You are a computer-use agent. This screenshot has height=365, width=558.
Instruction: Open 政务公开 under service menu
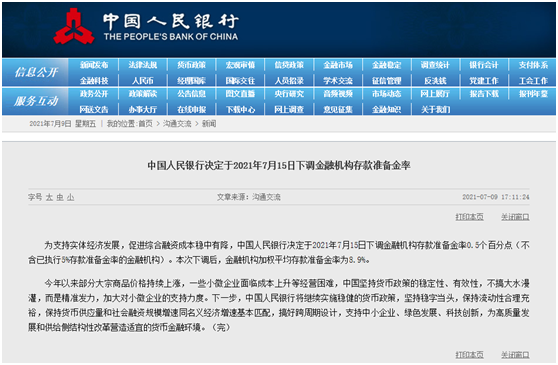point(94,94)
